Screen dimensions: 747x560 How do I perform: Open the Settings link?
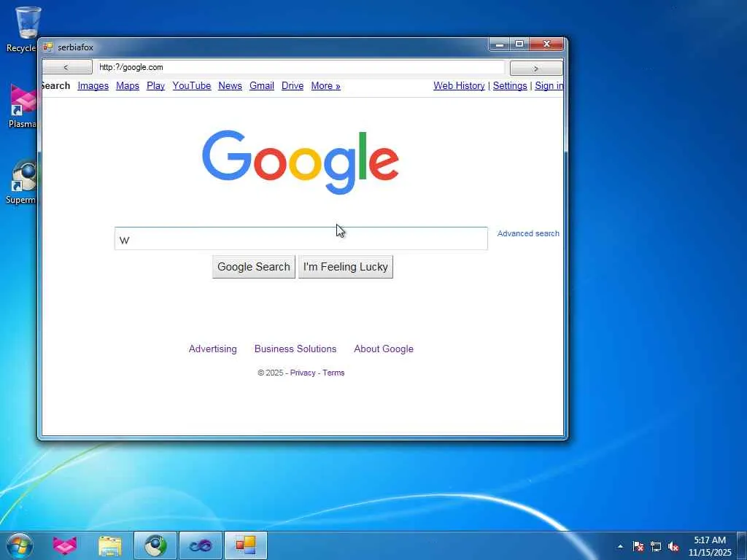click(510, 86)
